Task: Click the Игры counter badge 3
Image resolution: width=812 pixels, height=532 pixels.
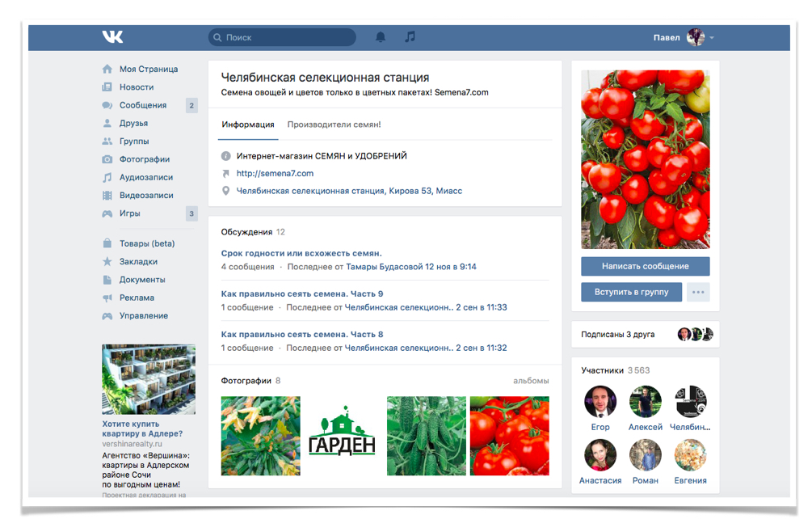Action: (x=191, y=213)
